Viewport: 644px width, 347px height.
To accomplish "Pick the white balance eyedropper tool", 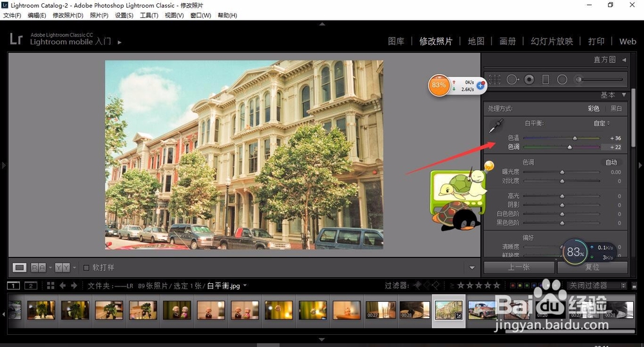I will tap(496, 126).
